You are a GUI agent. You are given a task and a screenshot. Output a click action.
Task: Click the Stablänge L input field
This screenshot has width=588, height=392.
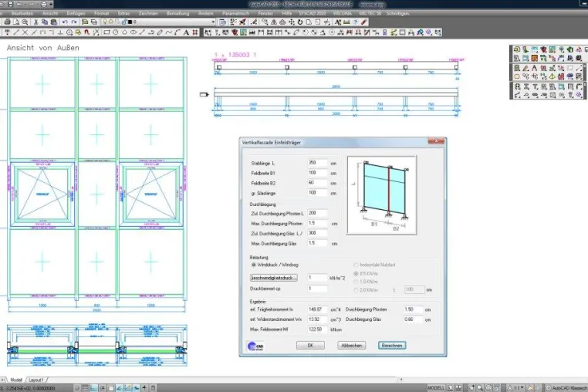[317, 163]
